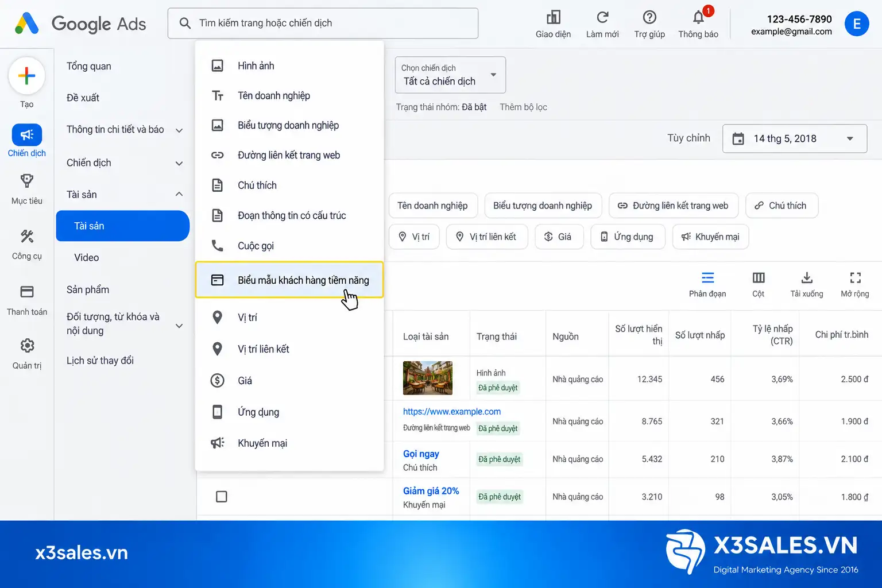Sort by Số lượt nhấp column header

pyautogui.click(x=699, y=335)
